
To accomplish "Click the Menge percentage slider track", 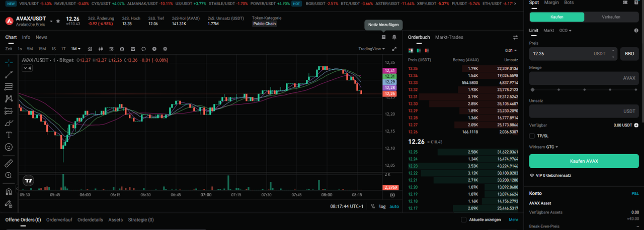I will (x=584, y=89).
